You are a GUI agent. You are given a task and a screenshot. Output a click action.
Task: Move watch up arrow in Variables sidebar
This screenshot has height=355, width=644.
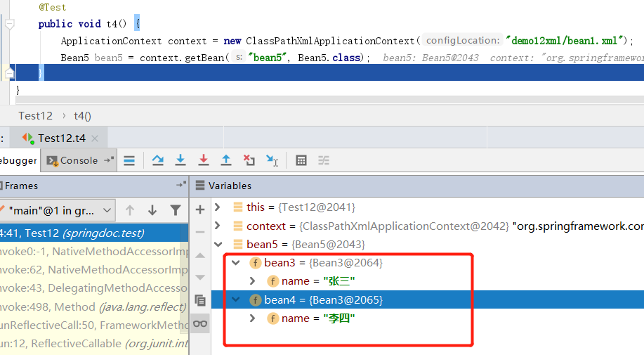[x=200, y=256]
